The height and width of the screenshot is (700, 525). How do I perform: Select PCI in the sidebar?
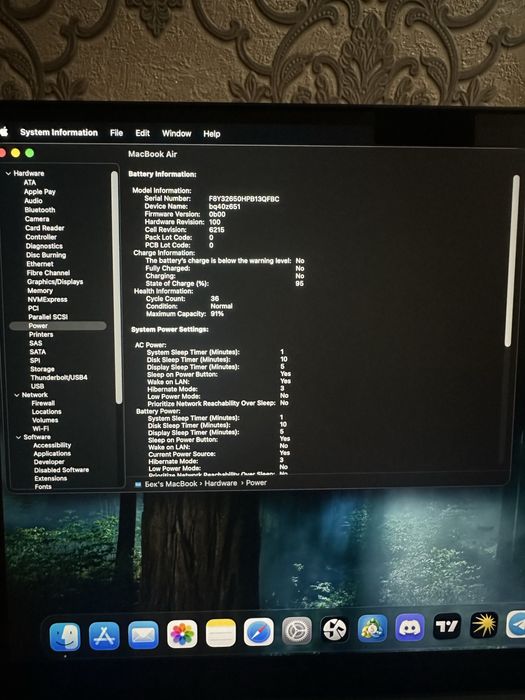click(33, 308)
